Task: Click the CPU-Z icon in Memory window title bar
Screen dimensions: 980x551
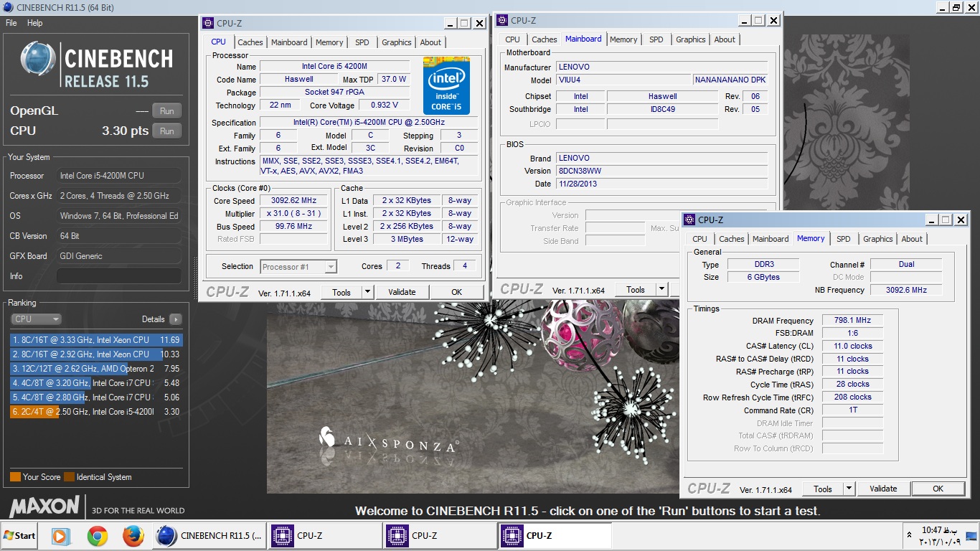Action: 689,220
